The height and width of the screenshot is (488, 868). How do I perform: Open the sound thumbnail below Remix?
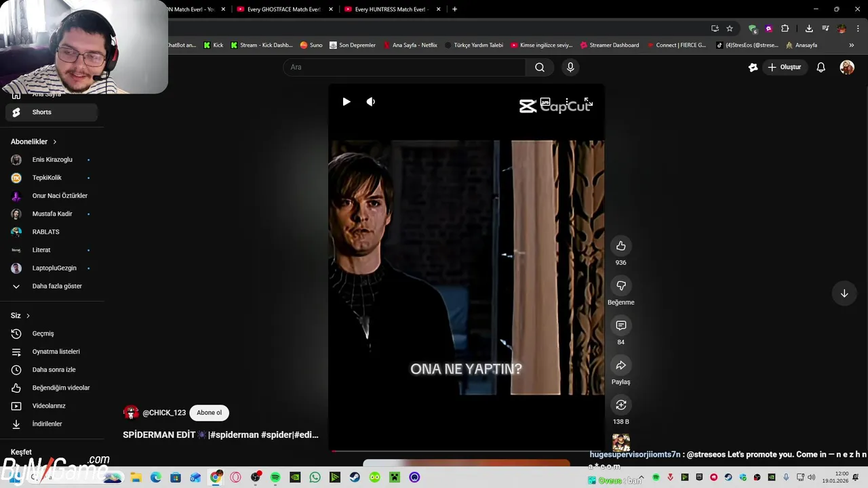(x=621, y=443)
